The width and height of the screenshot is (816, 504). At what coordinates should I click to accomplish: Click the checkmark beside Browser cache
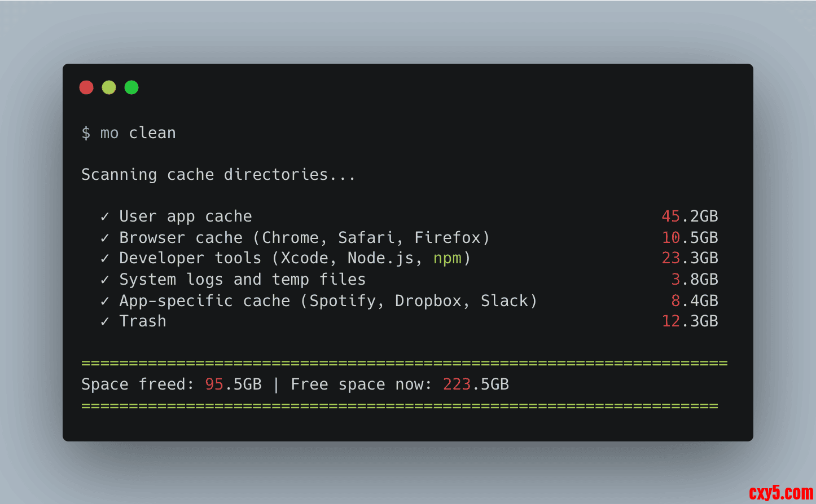point(105,238)
